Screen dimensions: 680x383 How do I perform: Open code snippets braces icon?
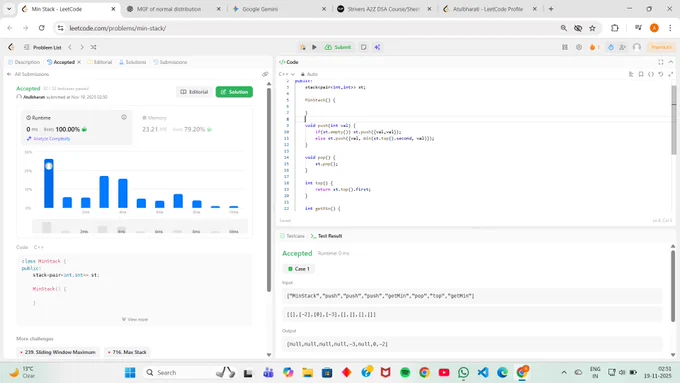click(651, 74)
